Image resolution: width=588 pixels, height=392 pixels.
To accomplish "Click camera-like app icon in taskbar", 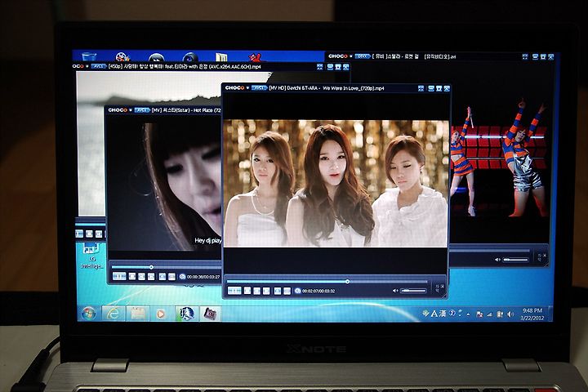I will pos(210,314).
